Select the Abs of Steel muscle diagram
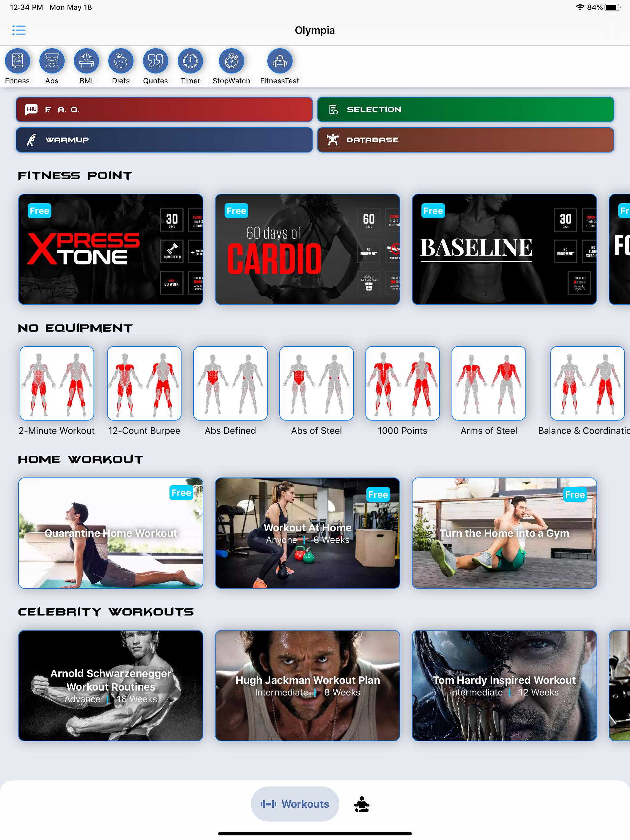630x840 pixels. tap(317, 383)
